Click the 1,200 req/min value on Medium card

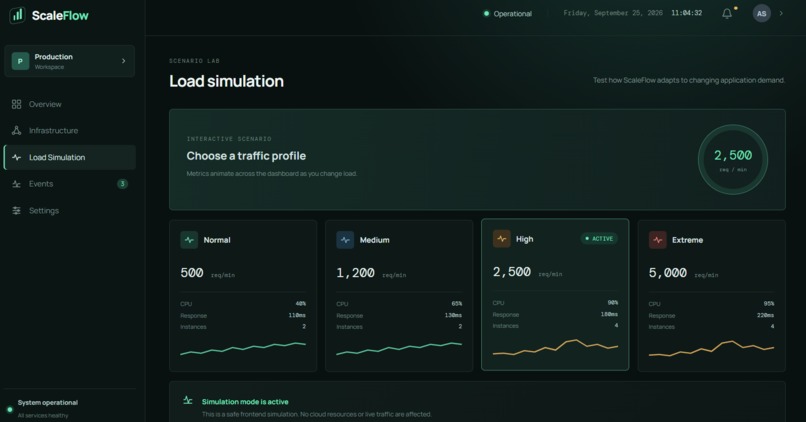pos(371,273)
